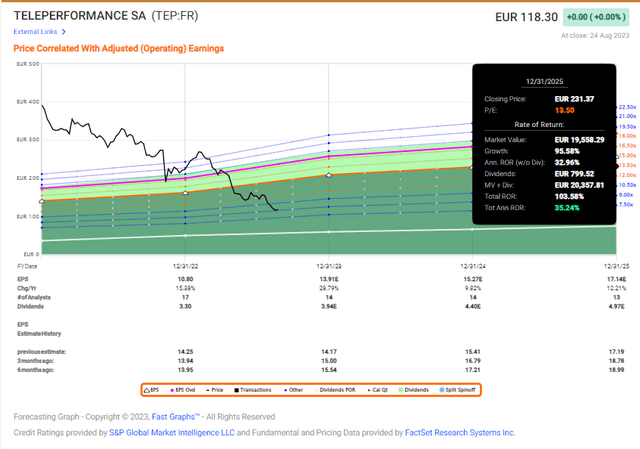
Task: Click 3 months ago value 15.00
Action: [x=329, y=361]
